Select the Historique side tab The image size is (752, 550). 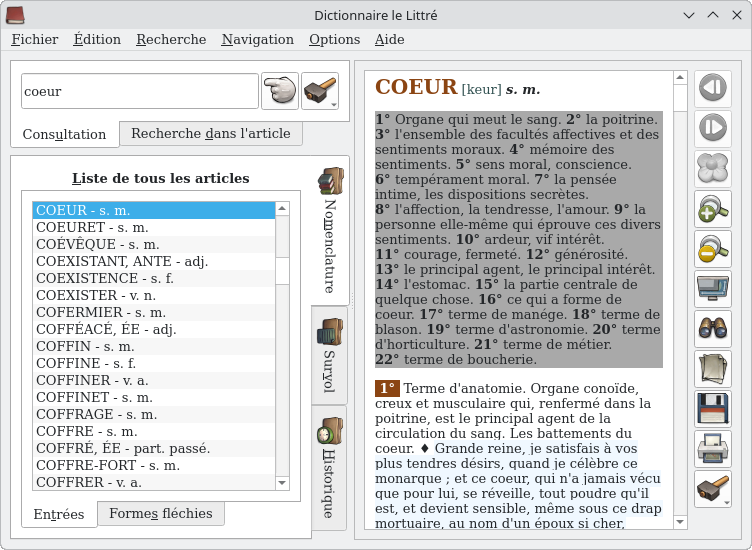click(329, 468)
